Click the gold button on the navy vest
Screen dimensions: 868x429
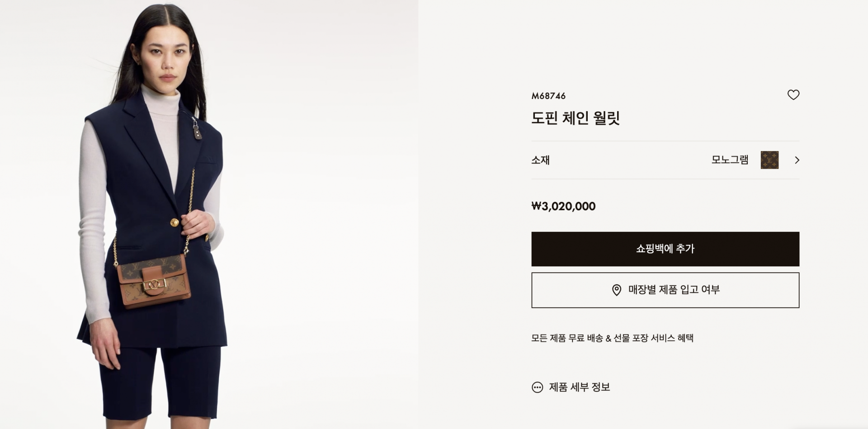click(174, 222)
